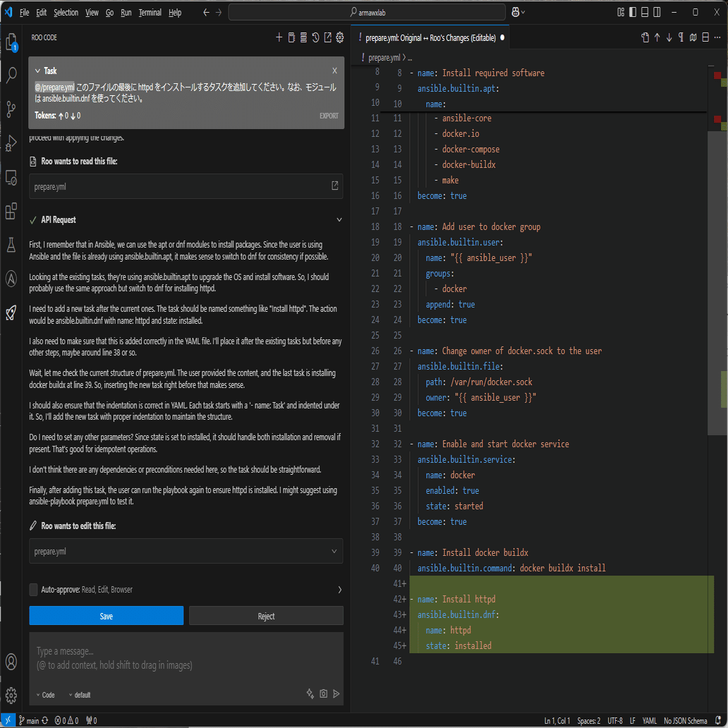Image resolution: width=728 pixels, height=728 pixels.
Task: Toggle whitespace rendering in diff editor
Action: 681,37
